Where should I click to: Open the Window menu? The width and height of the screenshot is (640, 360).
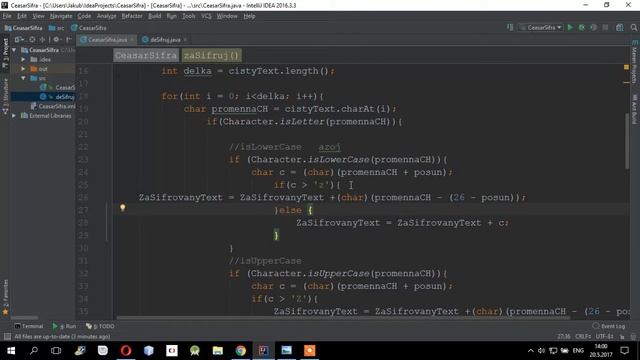(227, 16)
